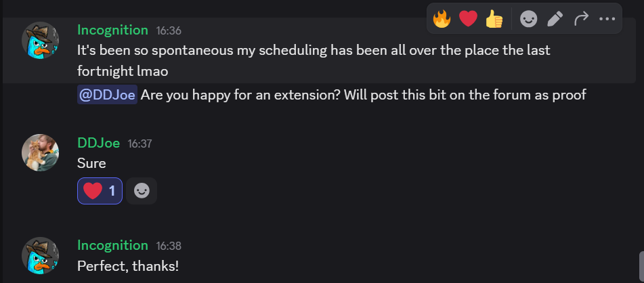Click the "Sure" message text
This screenshot has height=283, width=644.
[91, 163]
